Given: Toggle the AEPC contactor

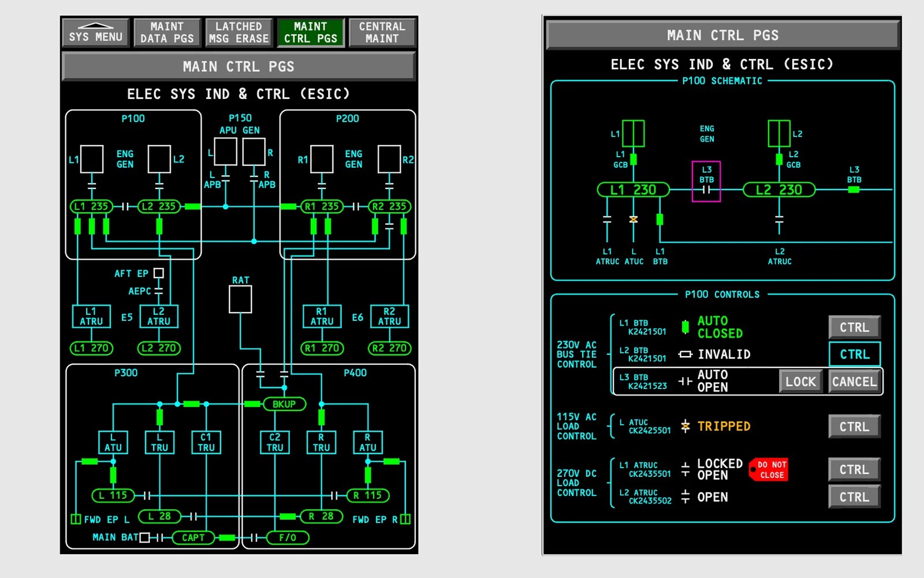Looking at the screenshot, I should [x=159, y=291].
